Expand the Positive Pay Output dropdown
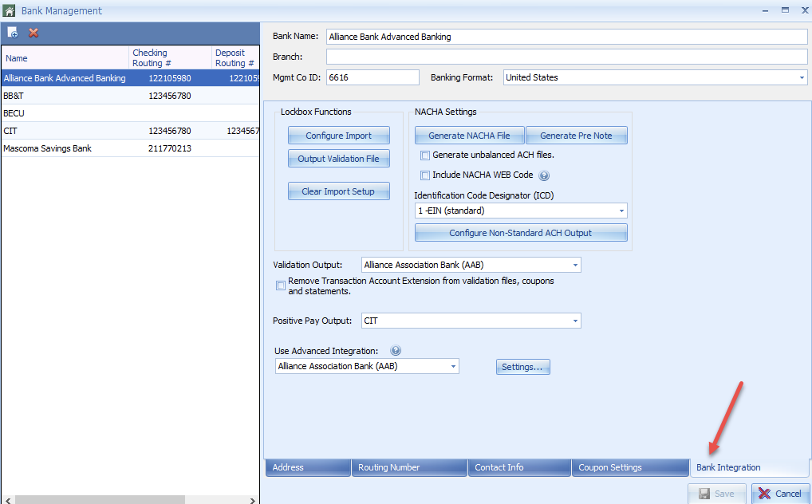The height and width of the screenshot is (504, 812). (x=575, y=321)
